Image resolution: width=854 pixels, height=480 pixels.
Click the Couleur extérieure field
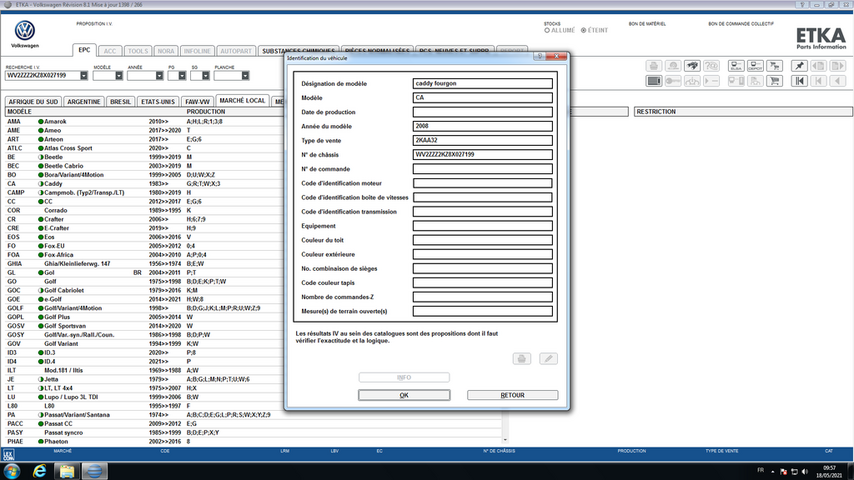pos(483,254)
